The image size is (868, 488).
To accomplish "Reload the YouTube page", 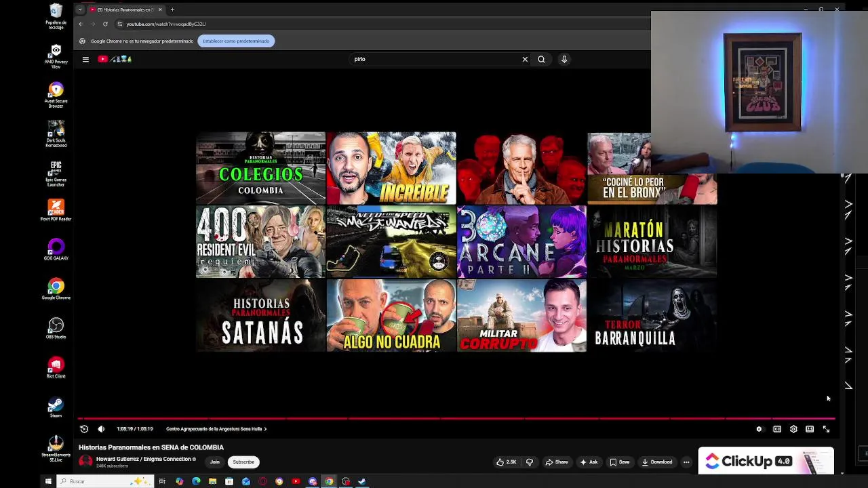I will [x=105, y=24].
